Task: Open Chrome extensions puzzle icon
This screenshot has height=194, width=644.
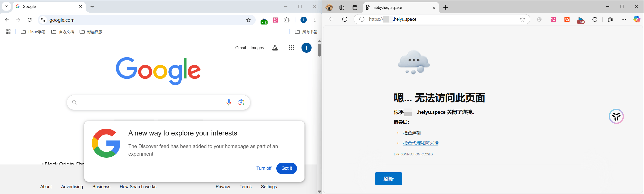Action: pyautogui.click(x=287, y=20)
